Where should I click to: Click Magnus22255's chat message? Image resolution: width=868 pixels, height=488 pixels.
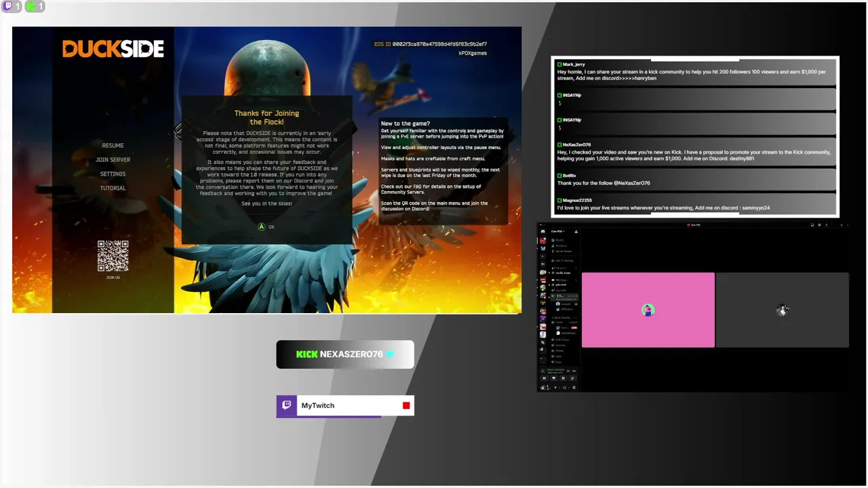click(x=695, y=204)
